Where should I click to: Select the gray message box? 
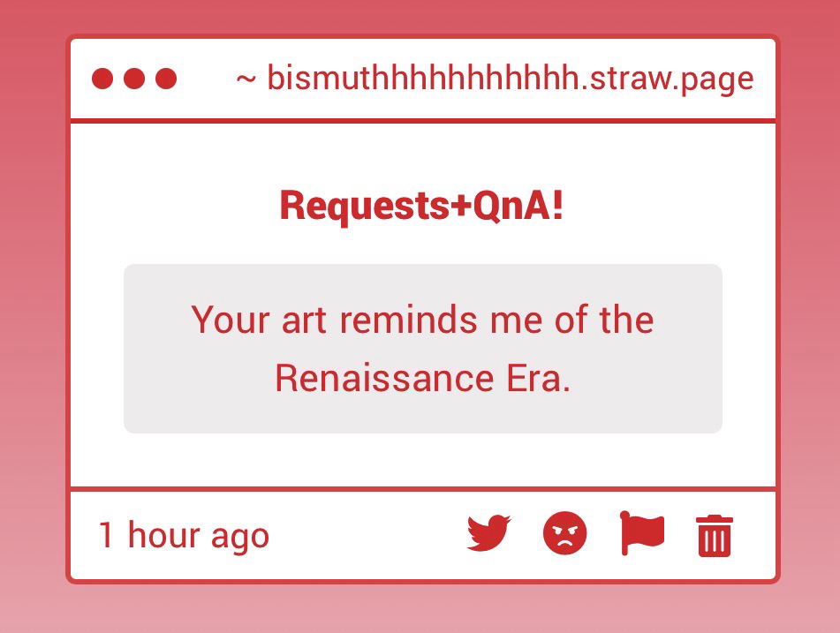423,348
